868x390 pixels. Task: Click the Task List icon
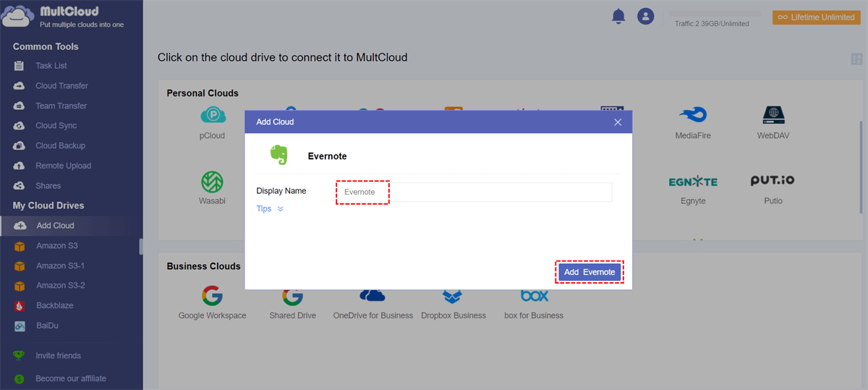[x=20, y=66]
